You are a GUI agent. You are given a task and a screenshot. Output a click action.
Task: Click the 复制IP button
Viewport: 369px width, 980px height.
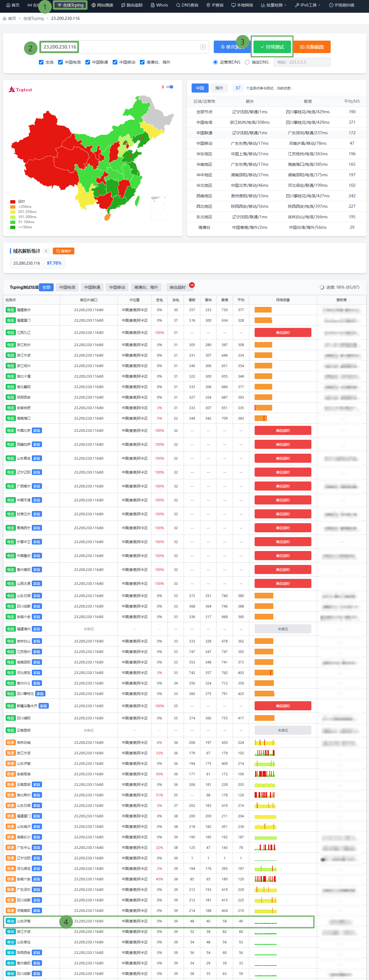[x=64, y=251]
